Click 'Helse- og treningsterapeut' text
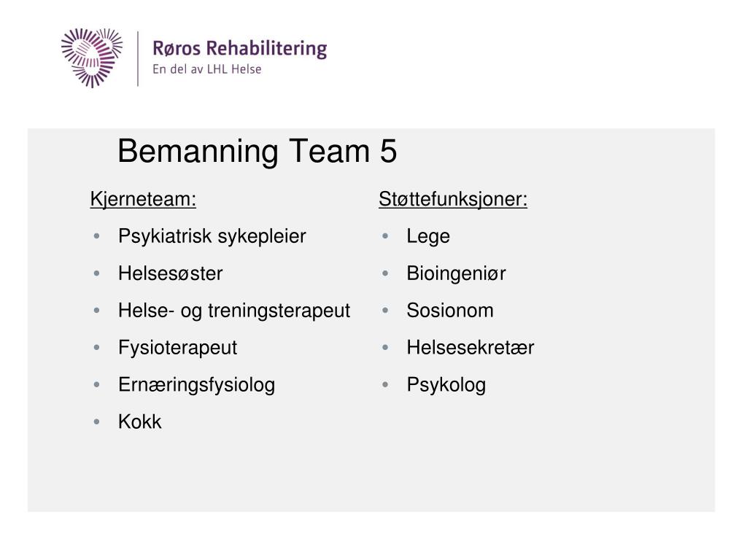747x560 pixels. pos(234,311)
